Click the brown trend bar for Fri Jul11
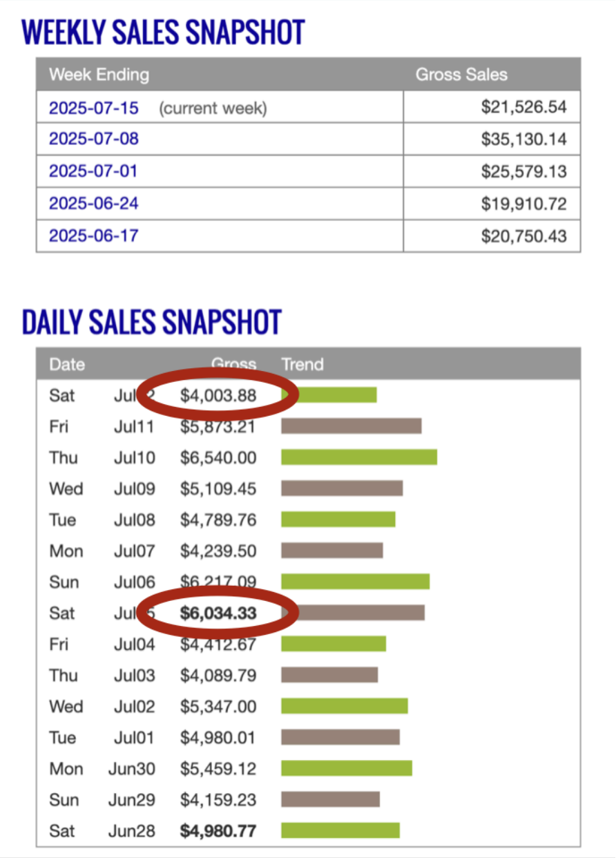Image resolution: width=616 pixels, height=858 pixels. [351, 426]
